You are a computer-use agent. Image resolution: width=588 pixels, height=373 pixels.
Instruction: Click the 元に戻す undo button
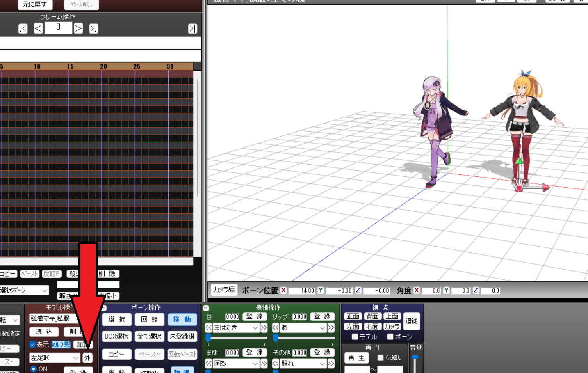point(34,5)
